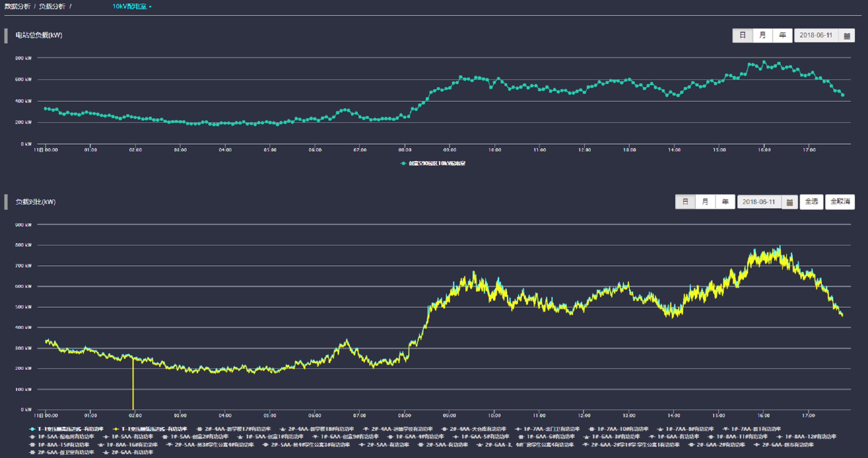Click cyan T-1 high-voltage incoming line legend marker

(33, 429)
